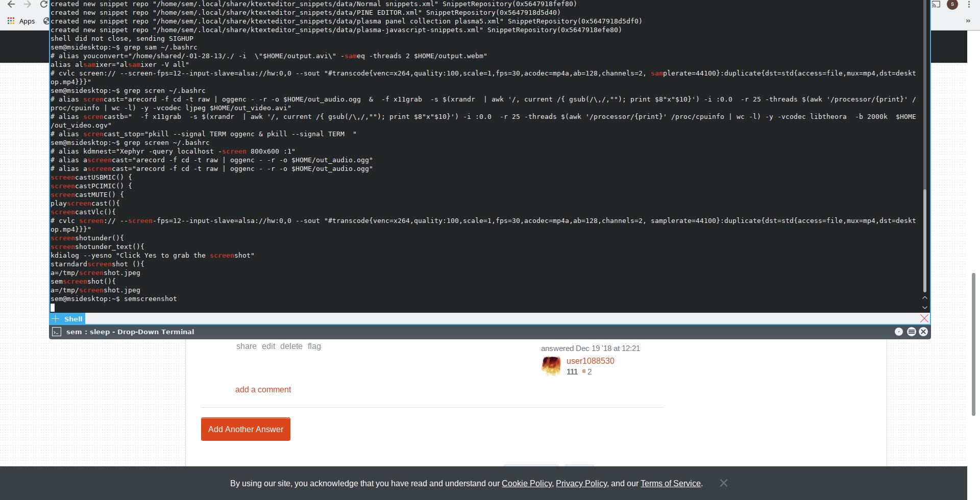Click the Cast icon in Chrome toolbar
The image size is (980, 500).
tap(936, 5)
